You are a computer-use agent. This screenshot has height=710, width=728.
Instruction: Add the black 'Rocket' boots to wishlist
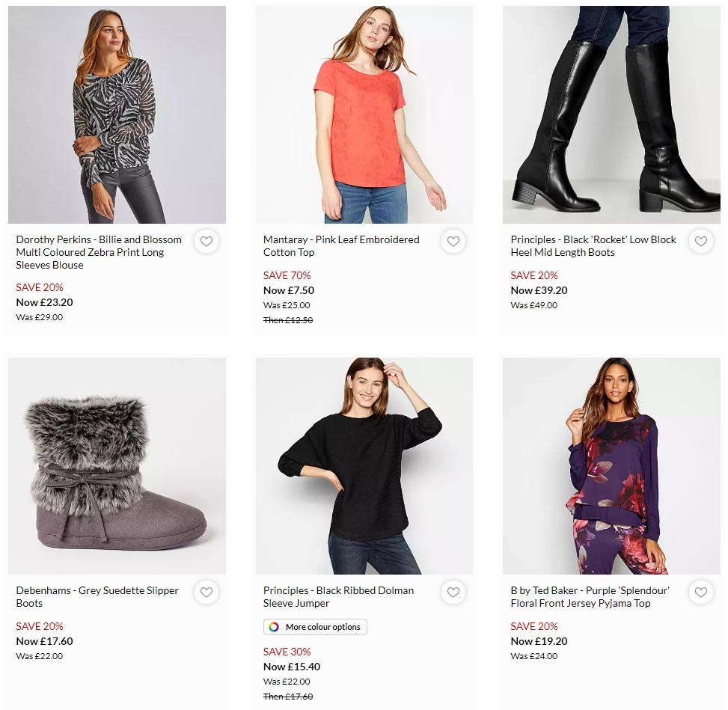[x=701, y=241]
